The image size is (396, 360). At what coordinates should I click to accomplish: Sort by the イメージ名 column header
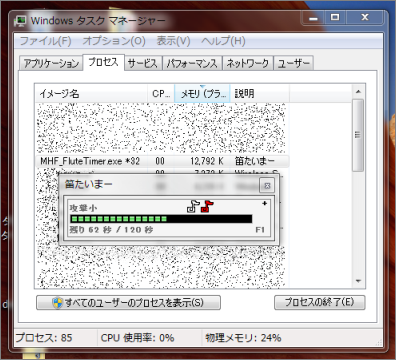point(91,94)
